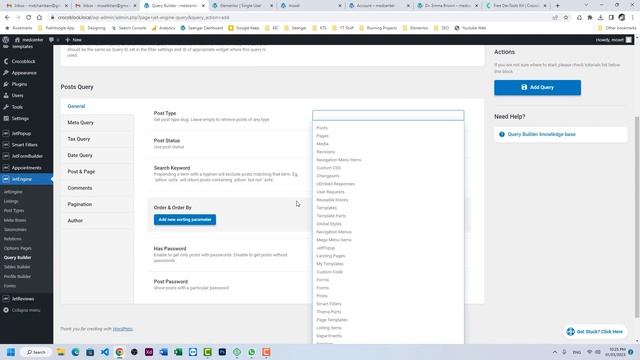The width and height of the screenshot is (640, 360).
Task: Open the WordPress link in the footer
Action: click(x=122, y=329)
